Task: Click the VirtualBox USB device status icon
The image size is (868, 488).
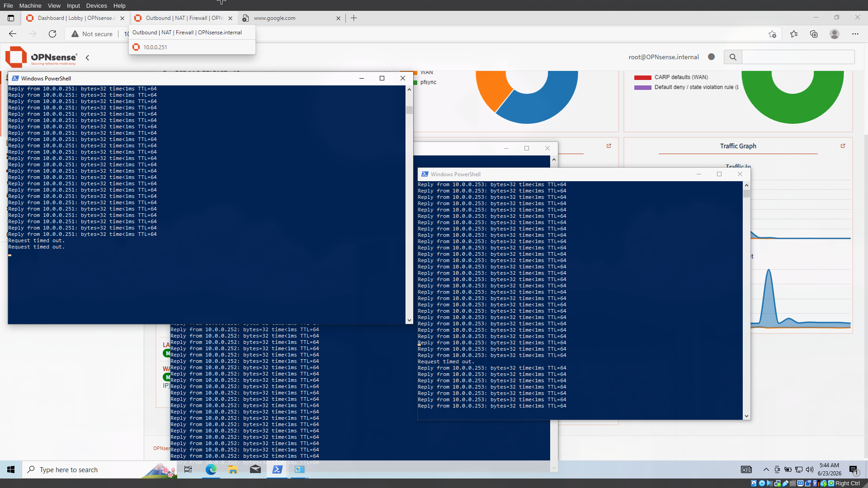Action: [786, 483]
